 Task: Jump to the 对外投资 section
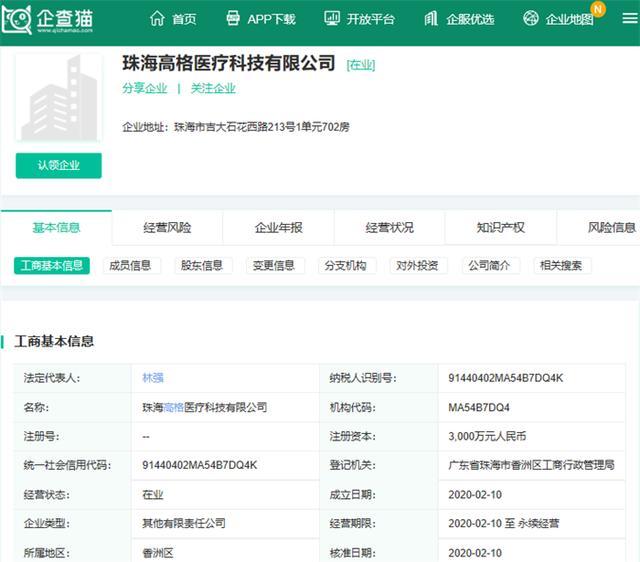(417, 266)
